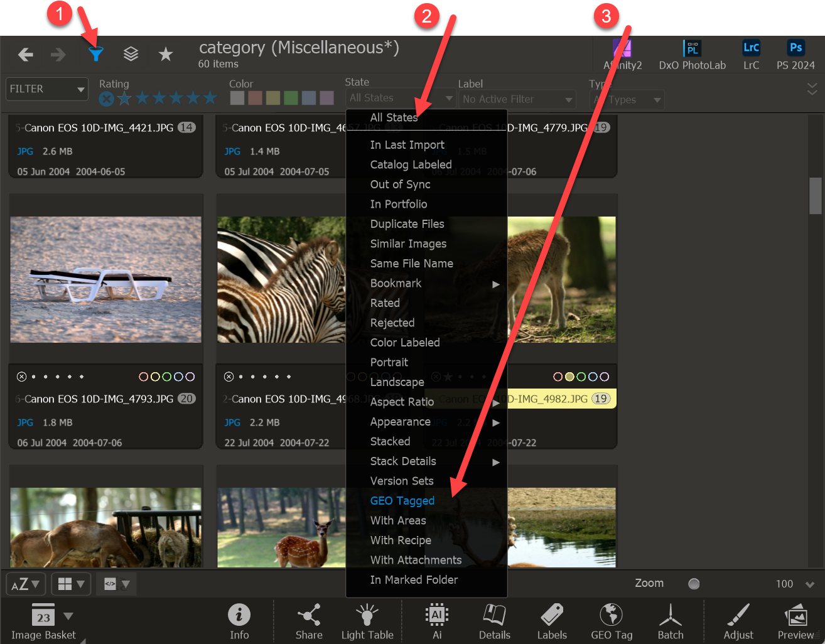
Task: Open DxO PhotoLab app shortcut
Action: point(692,55)
